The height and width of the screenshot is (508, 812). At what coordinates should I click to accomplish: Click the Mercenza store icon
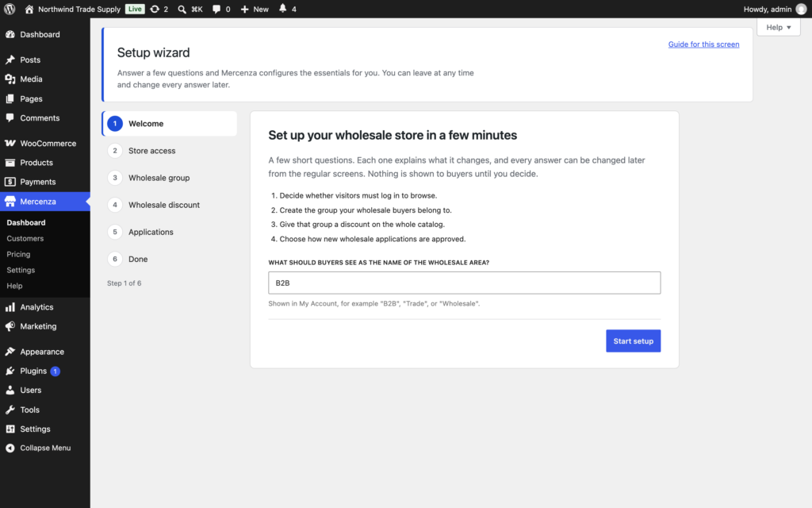[10, 201]
